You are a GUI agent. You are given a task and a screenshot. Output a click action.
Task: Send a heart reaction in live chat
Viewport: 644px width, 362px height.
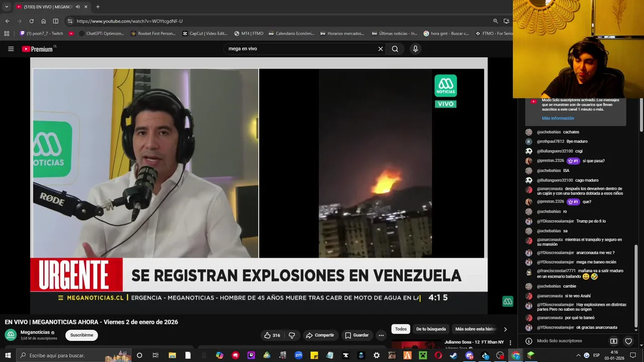coord(628,341)
